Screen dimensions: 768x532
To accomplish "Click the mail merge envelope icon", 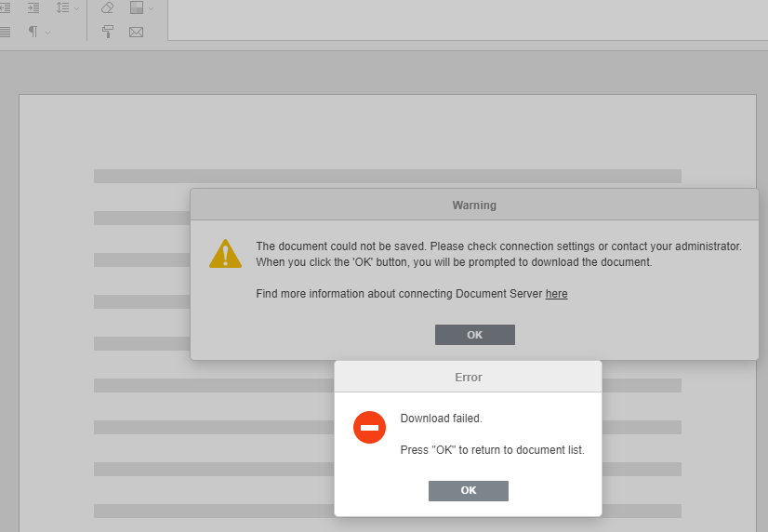I will 136,33.
